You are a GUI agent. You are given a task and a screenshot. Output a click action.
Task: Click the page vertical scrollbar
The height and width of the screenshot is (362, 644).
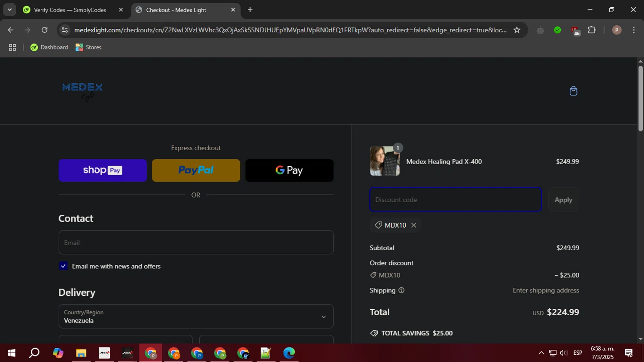click(x=641, y=99)
